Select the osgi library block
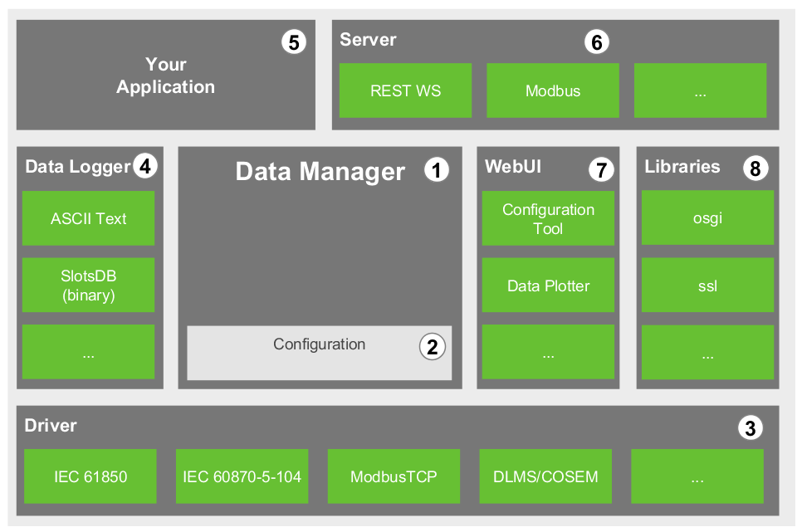Viewport: 802px width, 532px height. (707, 218)
